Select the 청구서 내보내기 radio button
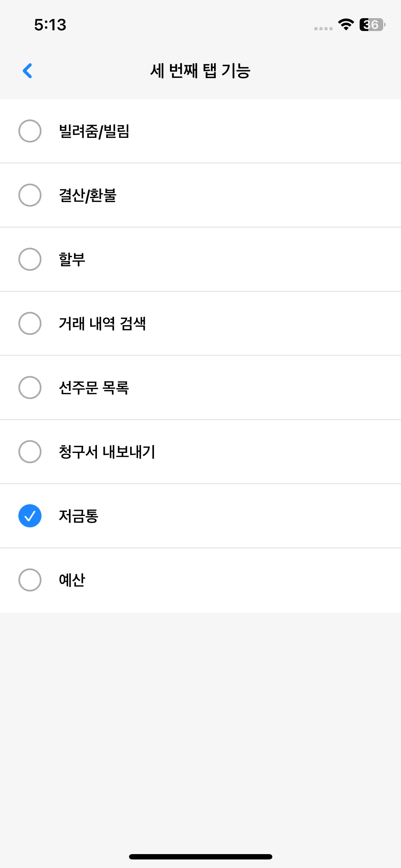 tap(30, 451)
